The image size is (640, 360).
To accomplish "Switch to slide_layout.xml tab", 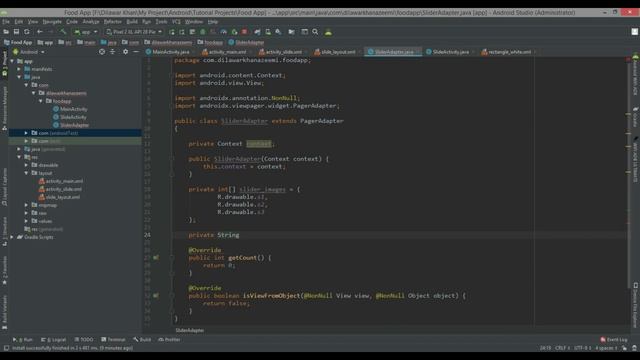I will (x=338, y=52).
